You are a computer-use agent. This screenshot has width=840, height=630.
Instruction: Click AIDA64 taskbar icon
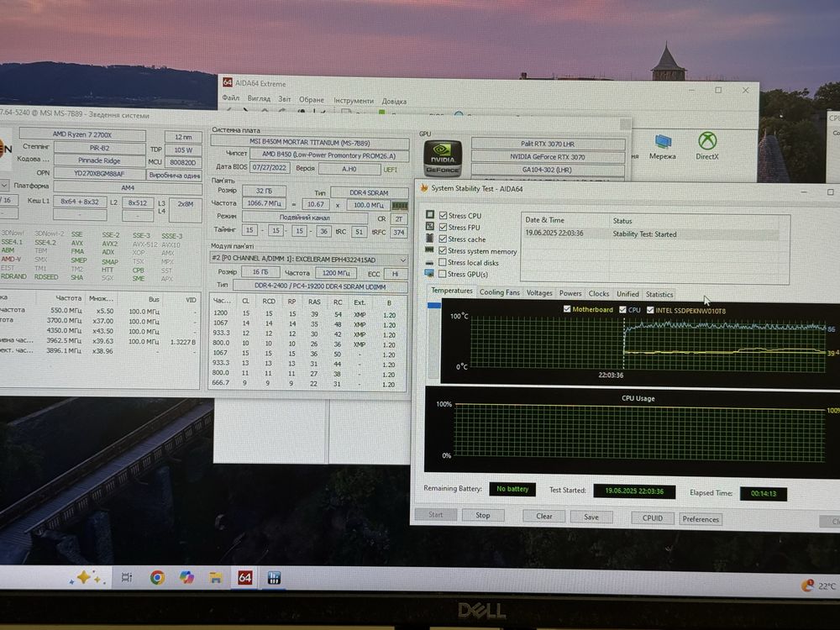point(244,578)
